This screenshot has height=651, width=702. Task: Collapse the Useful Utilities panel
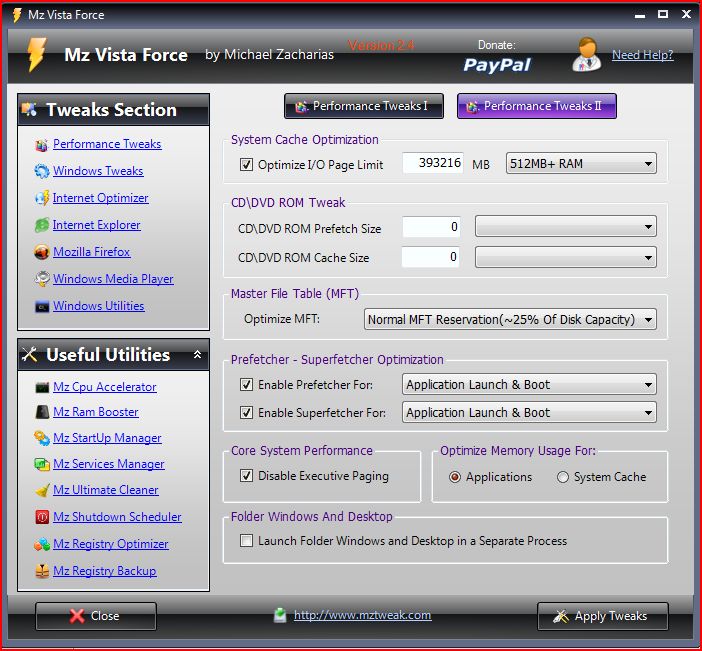[x=197, y=355]
